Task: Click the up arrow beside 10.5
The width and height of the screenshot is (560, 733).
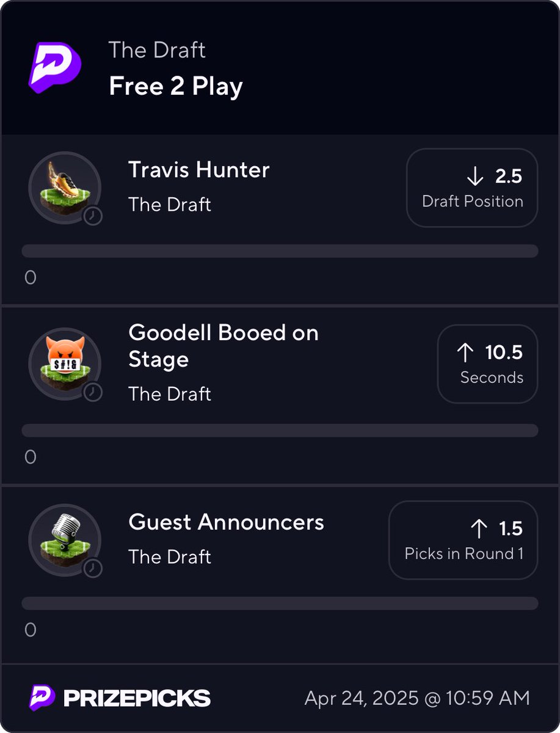Action: coord(465,352)
